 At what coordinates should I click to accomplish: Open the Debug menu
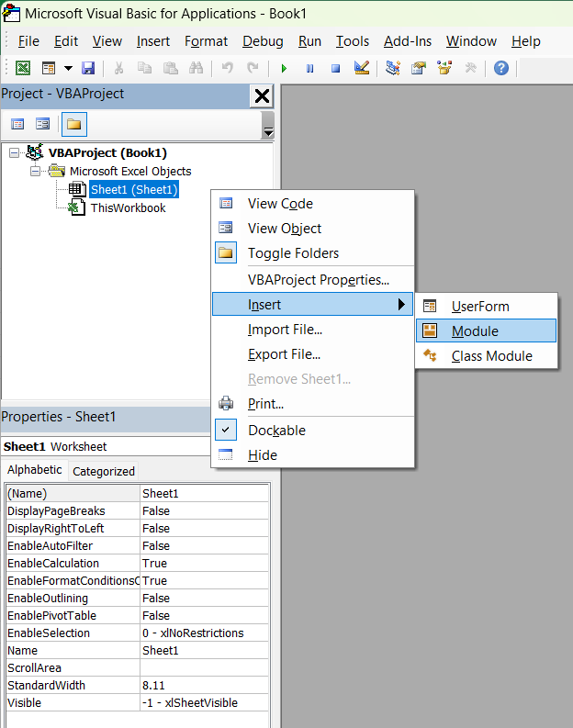click(263, 41)
